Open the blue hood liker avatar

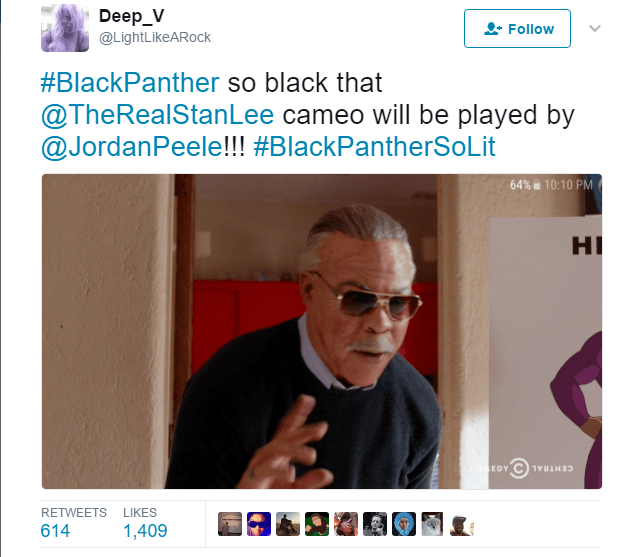[x=403, y=524]
